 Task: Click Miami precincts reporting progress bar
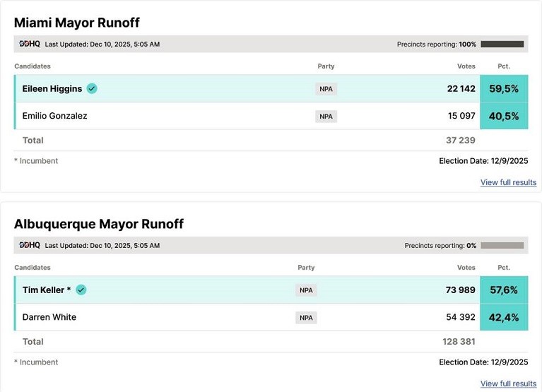502,44
